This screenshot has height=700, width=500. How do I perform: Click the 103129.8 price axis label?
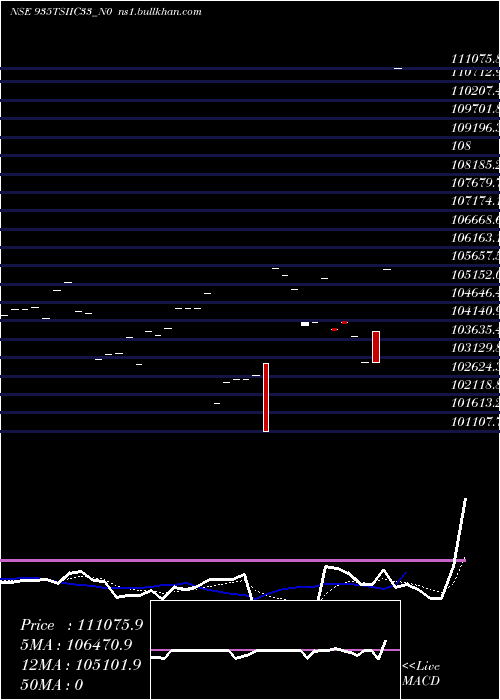pyautogui.click(x=475, y=348)
